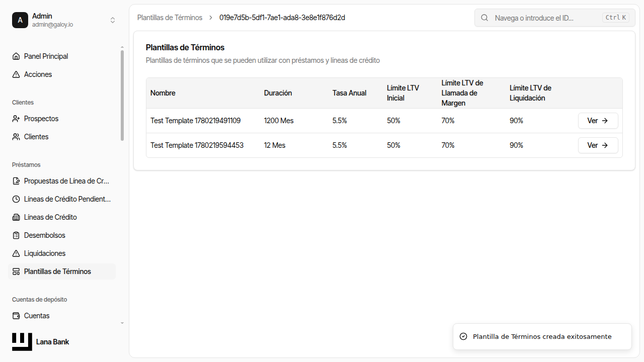Screen dimensions: 644x362
Task: Click the Desembolsos clipboard icon
Action: [x=16, y=235]
